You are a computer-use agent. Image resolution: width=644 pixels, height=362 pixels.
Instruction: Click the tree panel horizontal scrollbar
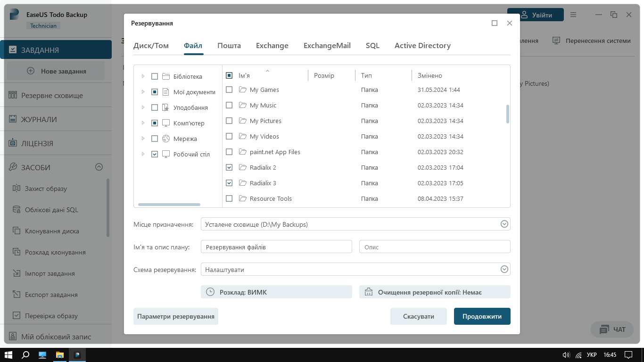[x=169, y=205]
